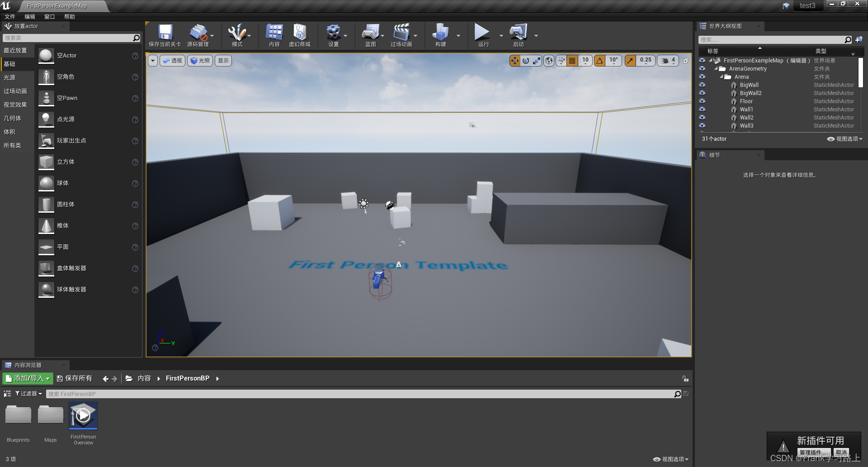This screenshot has width=868, height=467.
Task: Select the Box Trigger (盒体触发器) item
Action: click(89, 268)
